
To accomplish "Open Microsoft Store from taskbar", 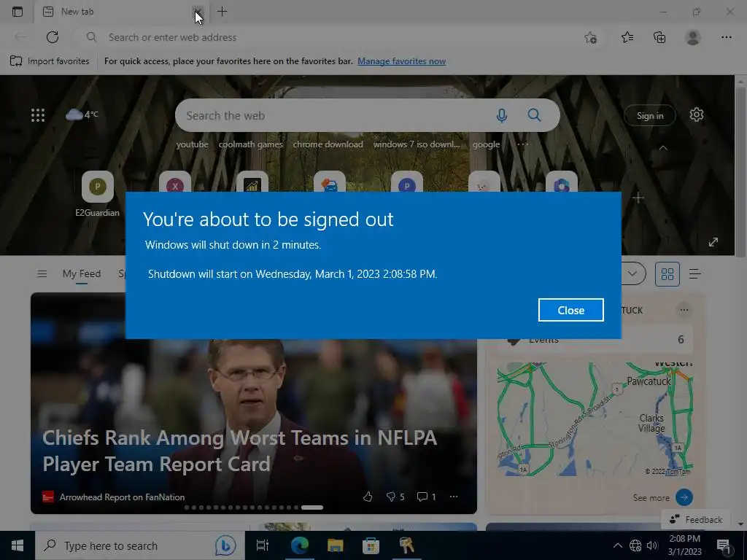I will (x=371, y=545).
